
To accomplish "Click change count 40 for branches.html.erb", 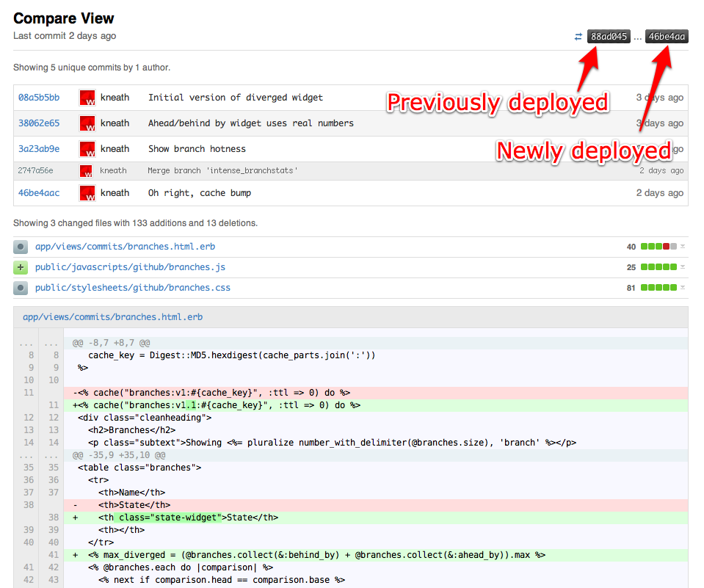I will (631, 247).
